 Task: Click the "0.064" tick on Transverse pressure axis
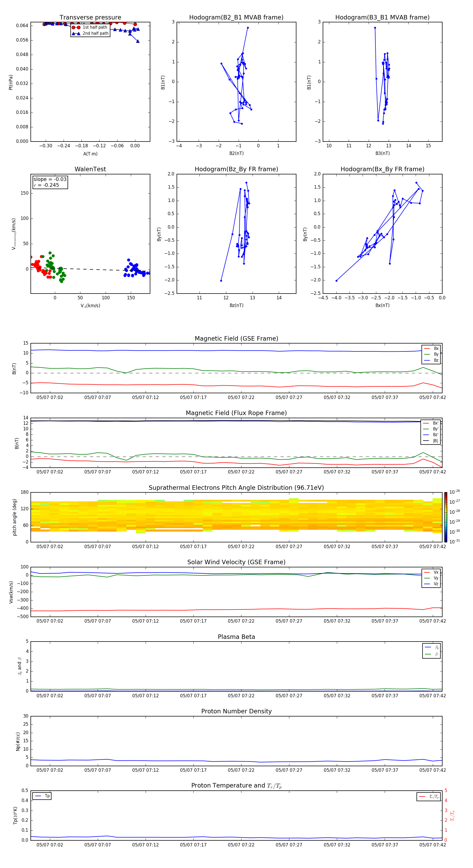(22, 26)
